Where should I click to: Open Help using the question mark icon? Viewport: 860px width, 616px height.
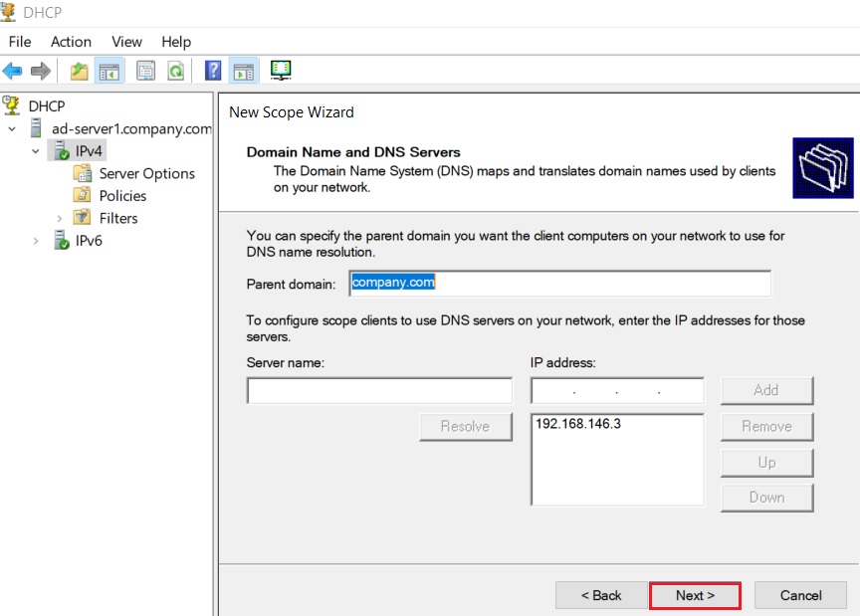[x=212, y=71]
